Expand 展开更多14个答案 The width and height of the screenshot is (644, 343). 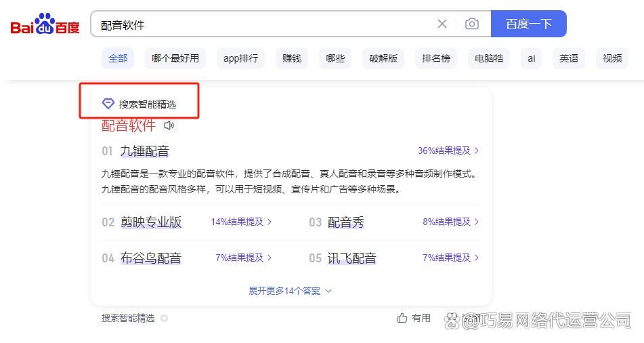tap(290, 291)
